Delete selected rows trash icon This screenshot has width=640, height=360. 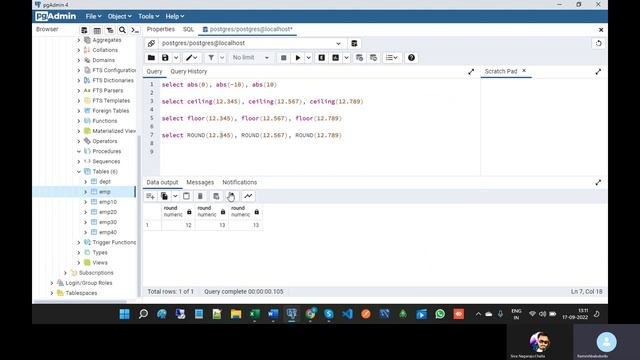pyautogui.click(x=200, y=196)
